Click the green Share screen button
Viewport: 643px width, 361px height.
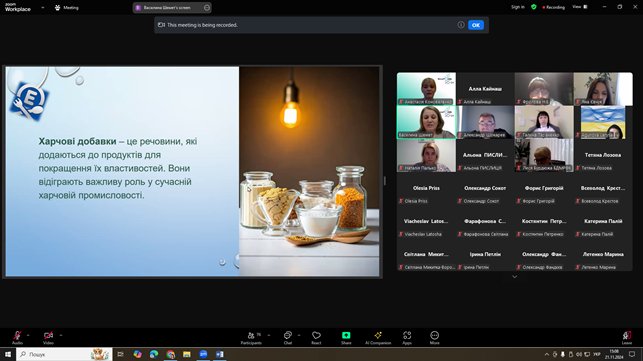[x=346, y=338]
